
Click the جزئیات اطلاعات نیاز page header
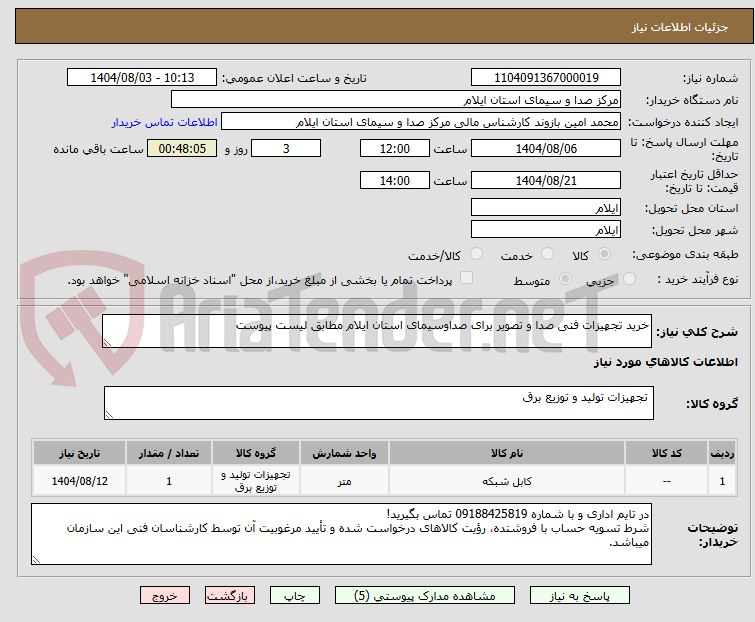point(680,27)
